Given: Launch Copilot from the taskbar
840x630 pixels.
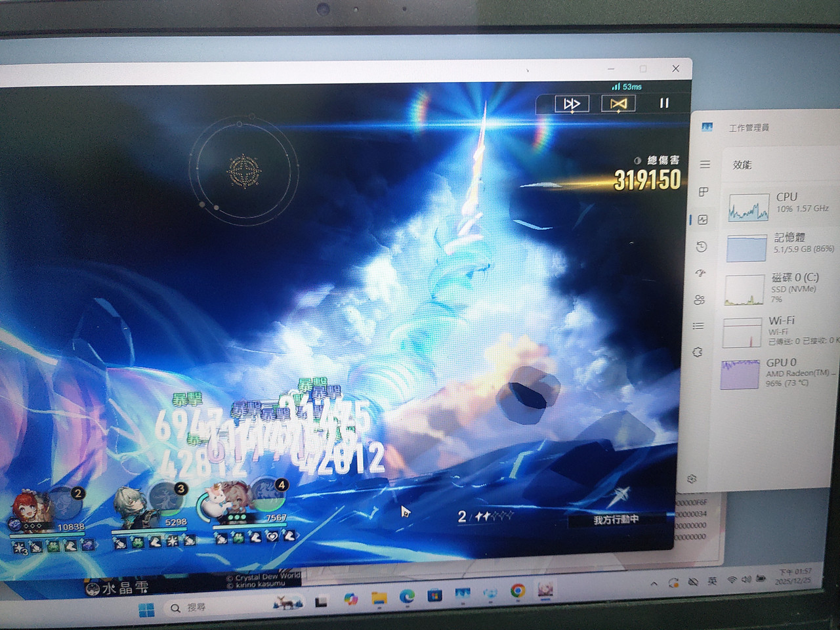Looking at the screenshot, I should pyautogui.click(x=350, y=599).
